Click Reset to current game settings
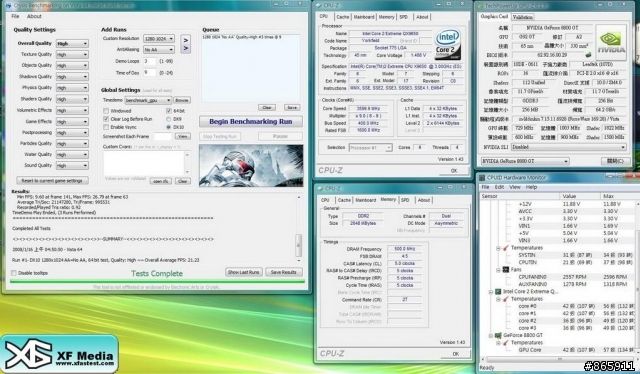 click(x=52, y=180)
